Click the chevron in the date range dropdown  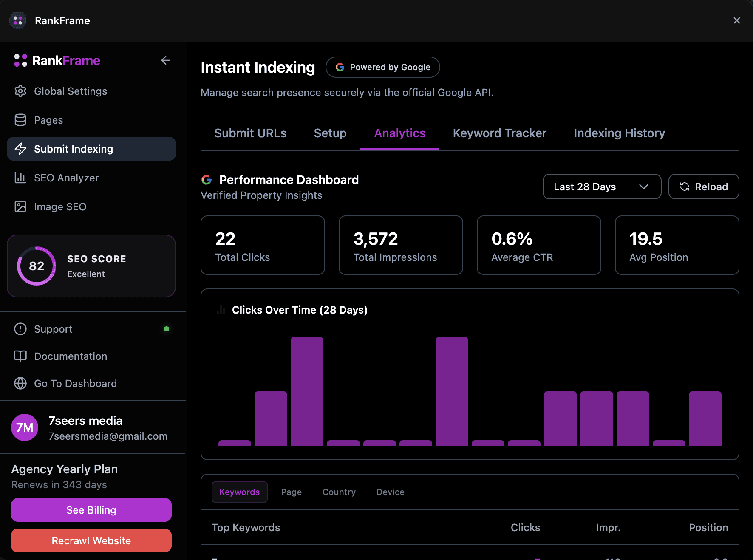point(644,187)
